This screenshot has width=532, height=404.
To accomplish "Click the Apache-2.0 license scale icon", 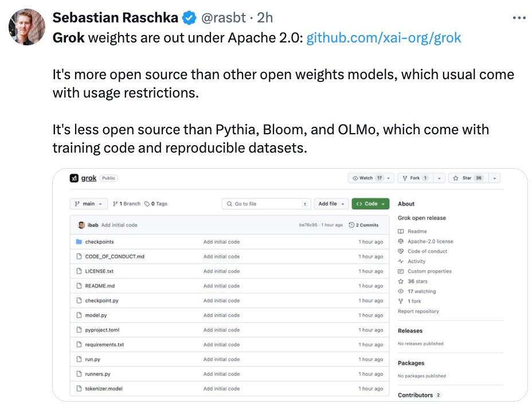I will coord(401,242).
